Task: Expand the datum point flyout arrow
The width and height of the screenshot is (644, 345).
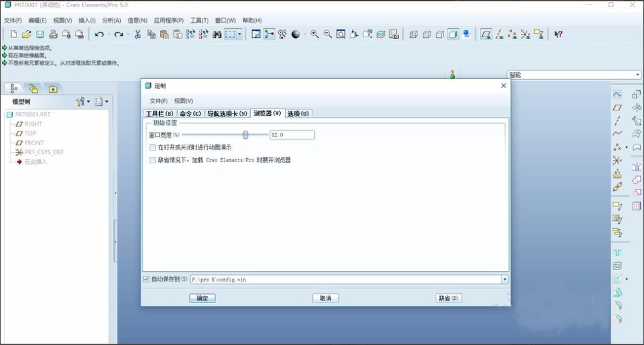Action: [627, 147]
